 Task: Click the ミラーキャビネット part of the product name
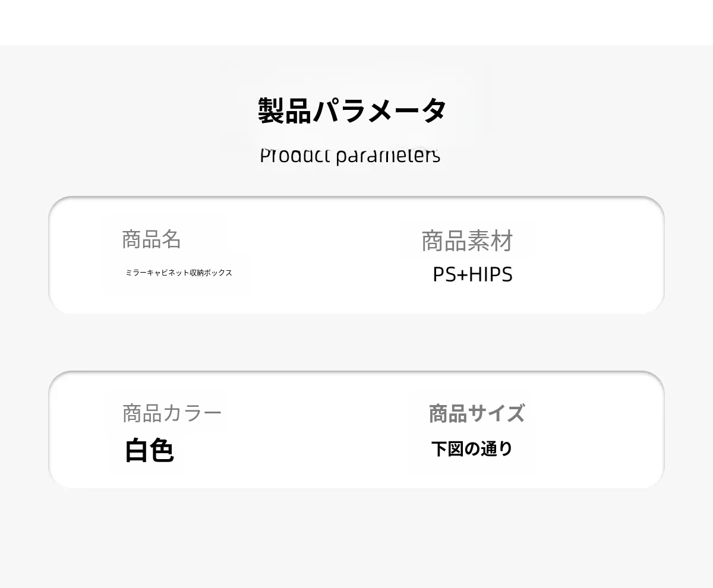pos(157,273)
